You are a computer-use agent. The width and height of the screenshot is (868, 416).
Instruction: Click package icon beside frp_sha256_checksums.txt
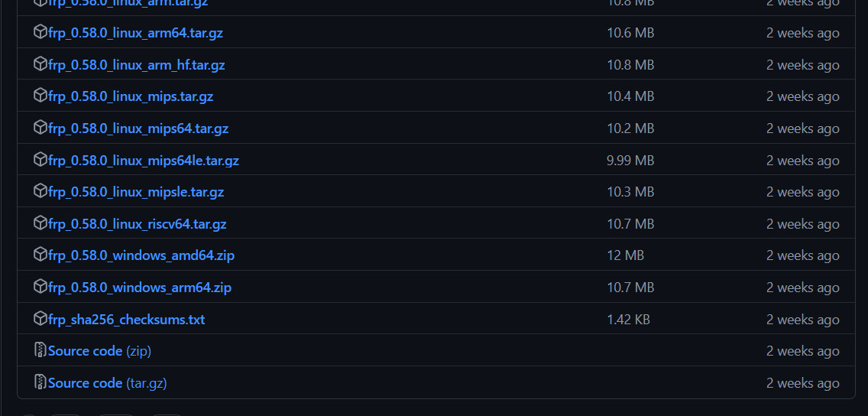click(40, 319)
